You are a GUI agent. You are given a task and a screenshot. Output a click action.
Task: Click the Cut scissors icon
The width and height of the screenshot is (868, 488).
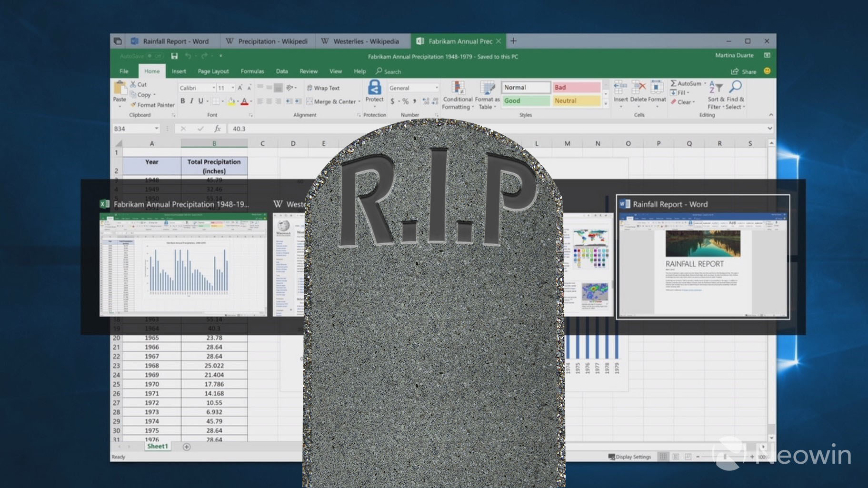133,84
